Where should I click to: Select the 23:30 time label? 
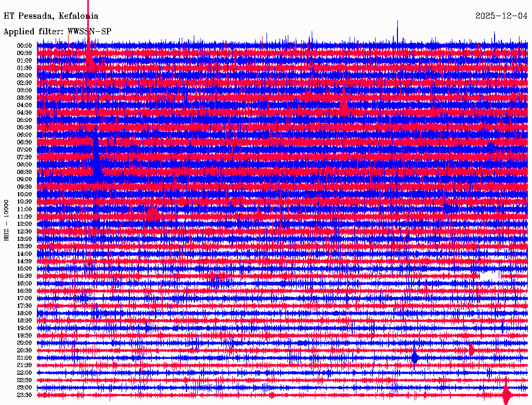pos(24,395)
